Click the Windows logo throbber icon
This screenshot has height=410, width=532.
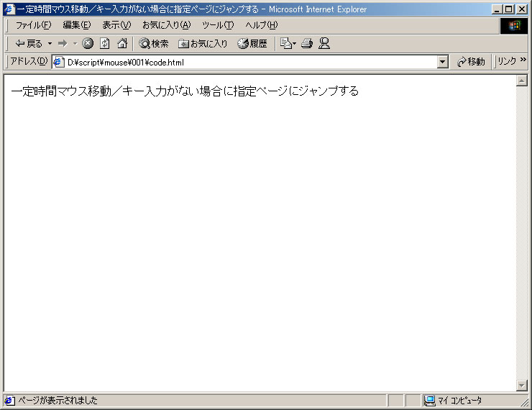click(x=514, y=25)
